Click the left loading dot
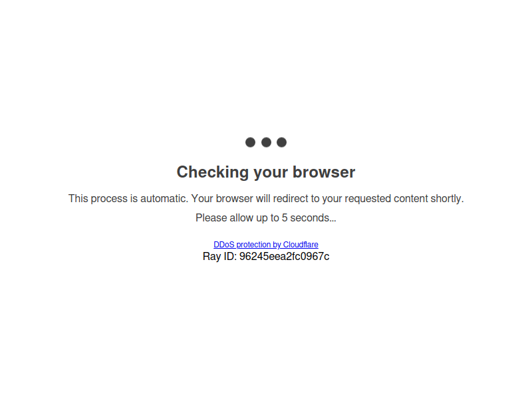 (251, 142)
